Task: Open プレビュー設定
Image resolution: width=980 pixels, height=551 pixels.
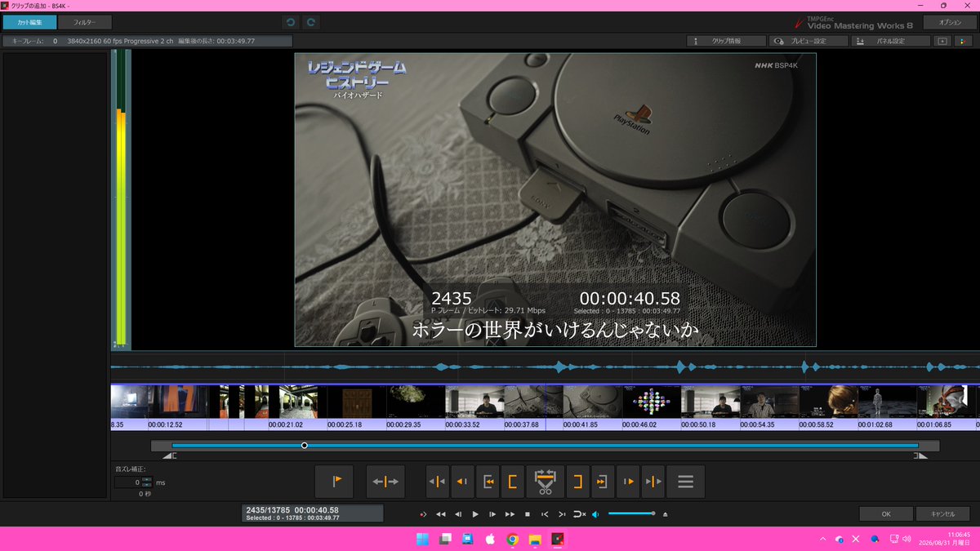Action: tap(808, 41)
